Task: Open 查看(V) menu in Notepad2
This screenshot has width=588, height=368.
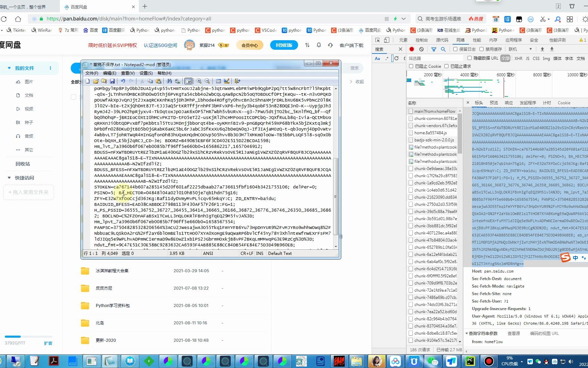Action: tap(128, 73)
